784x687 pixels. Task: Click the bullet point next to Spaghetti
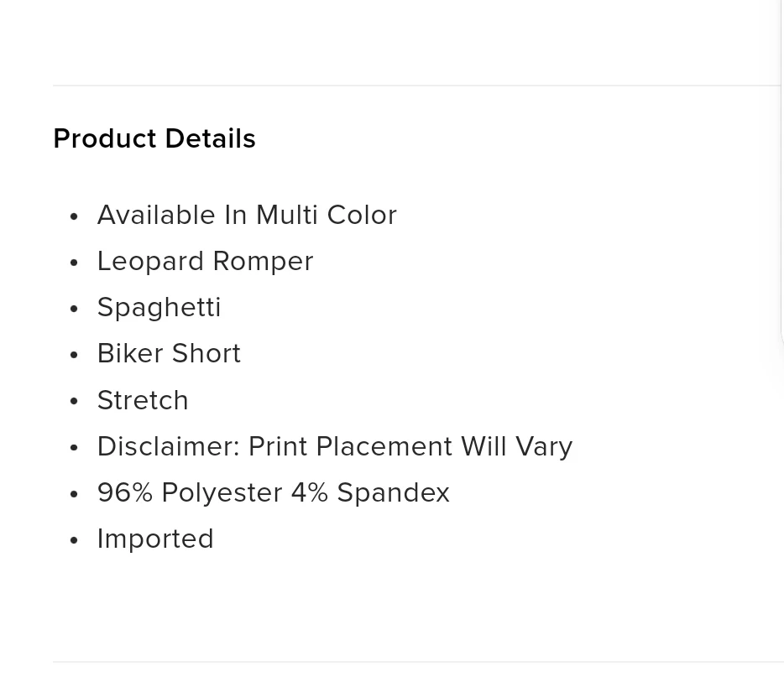point(75,309)
